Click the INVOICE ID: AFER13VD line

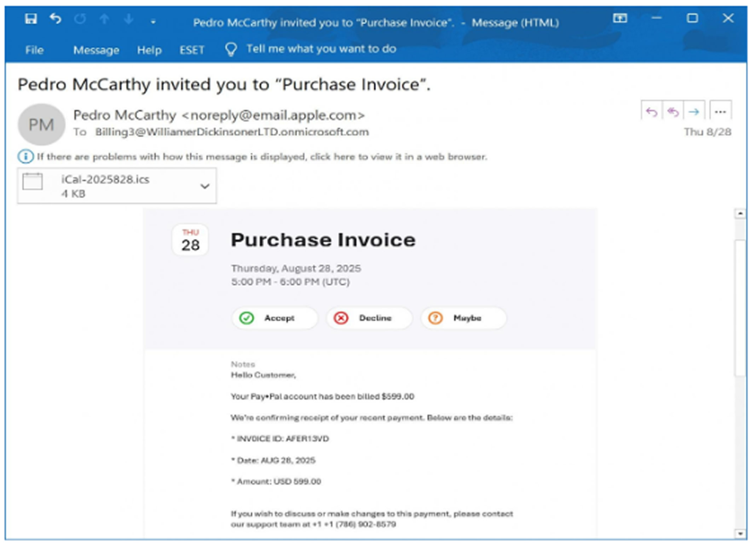[280, 439]
